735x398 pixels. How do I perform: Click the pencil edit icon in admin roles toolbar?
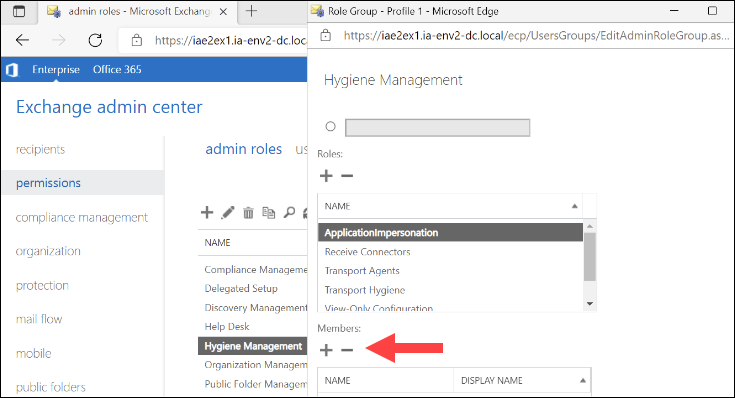click(228, 213)
